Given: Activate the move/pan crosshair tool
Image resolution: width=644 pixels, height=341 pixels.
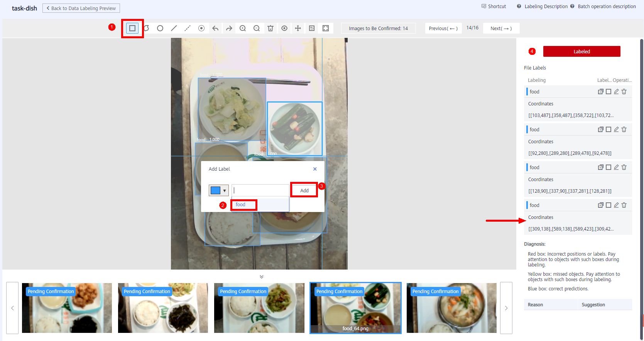Looking at the screenshot, I should coord(298,28).
